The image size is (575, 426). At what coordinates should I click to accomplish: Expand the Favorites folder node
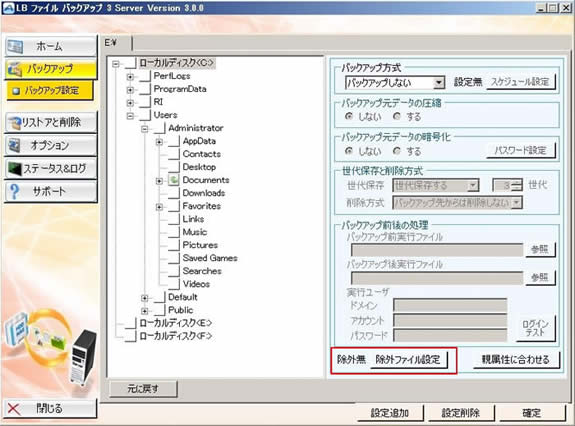159,207
